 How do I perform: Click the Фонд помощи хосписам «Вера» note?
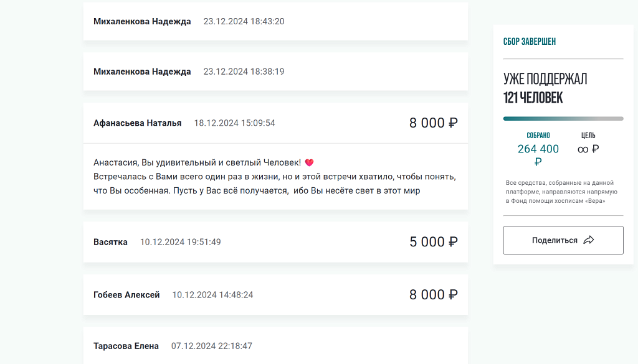pos(561,192)
